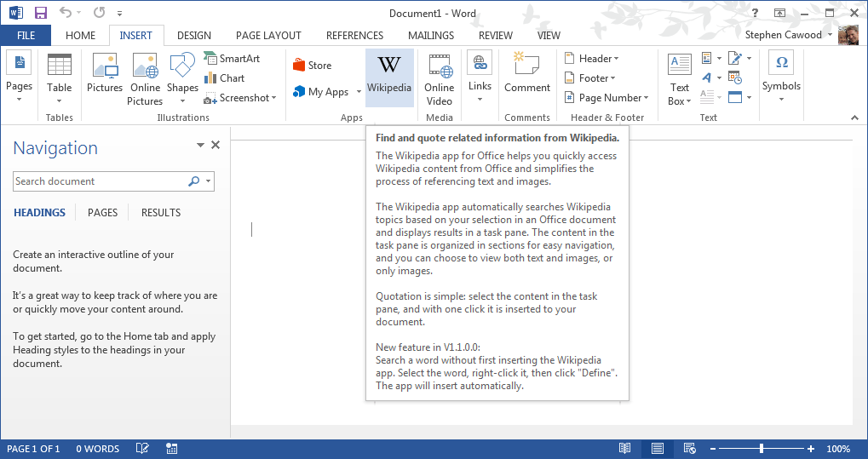
Task: Click 0 WORDS word count
Action: (x=97, y=449)
